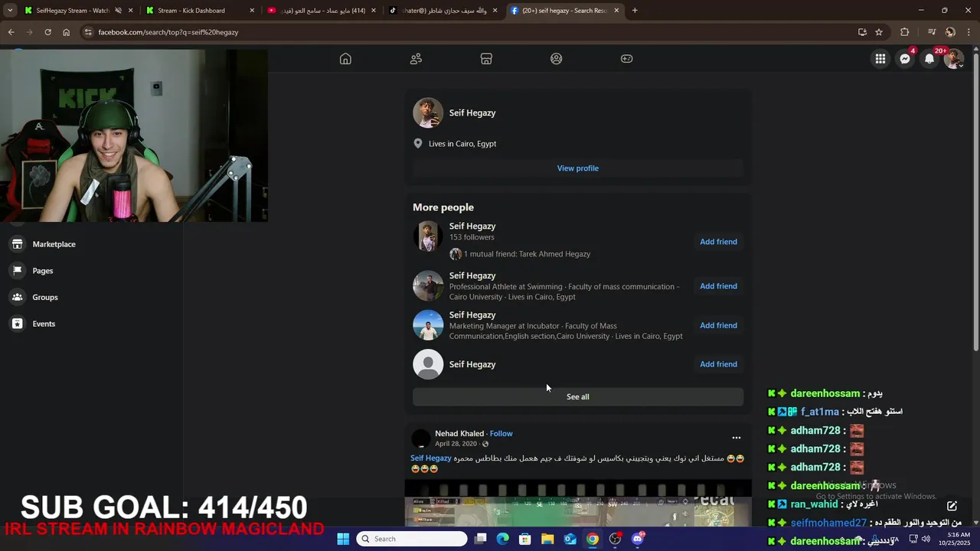Viewport: 980px width, 551px height.
Task: Open the Marketplace icon in Facebook top bar
Action: click(x=486, y=59)
